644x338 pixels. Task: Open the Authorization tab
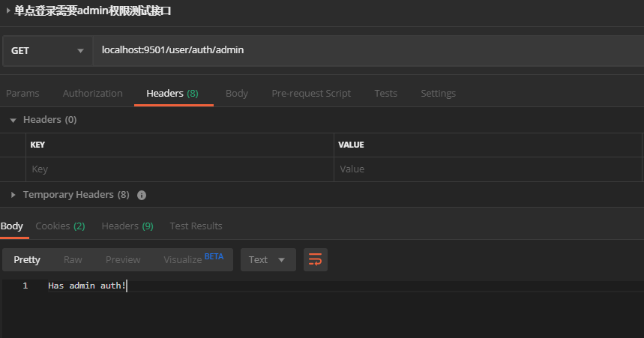[x=92, y=94]
